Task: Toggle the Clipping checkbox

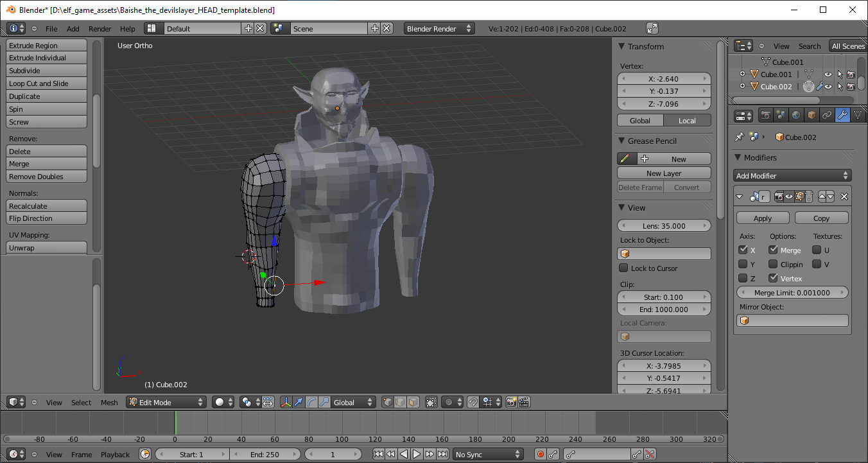Action: [773, 264]
